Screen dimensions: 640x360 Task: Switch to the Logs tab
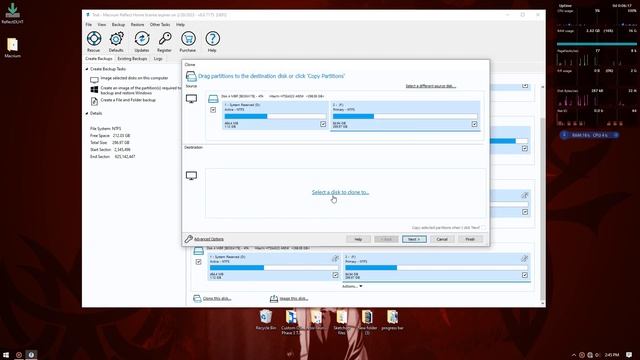click(158, 59)
